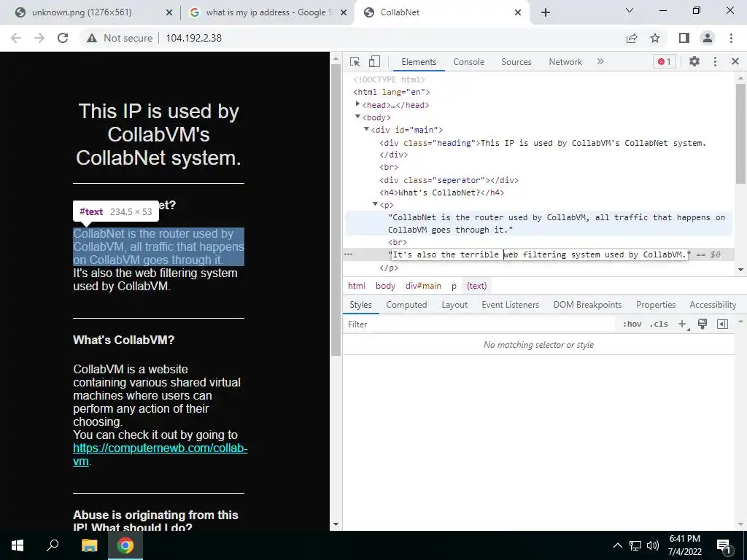Image resolution: width=747 pixels, height=560 pixels.
Task: Add a new style rule plus icon
Action: [682, 324]
